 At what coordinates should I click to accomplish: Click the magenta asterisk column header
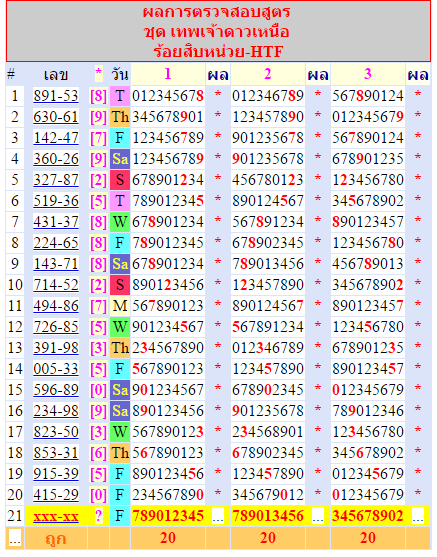pyautogui.click(x=98, y=73)
